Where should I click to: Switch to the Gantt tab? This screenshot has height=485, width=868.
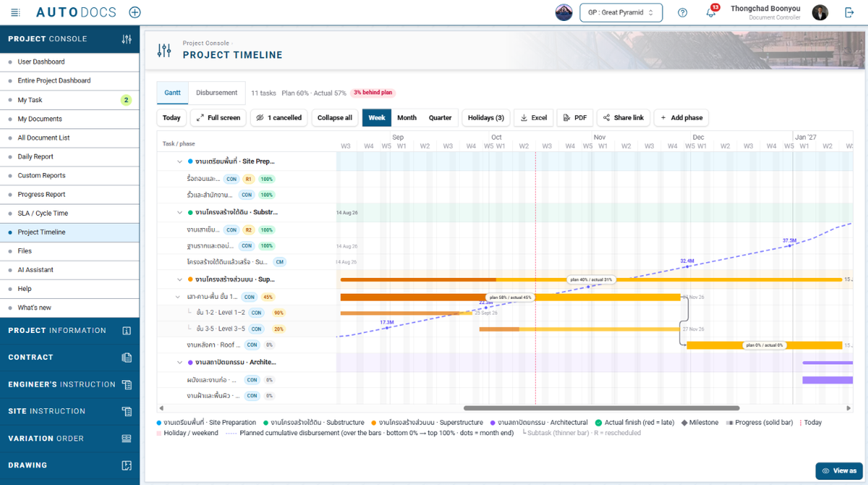[172, 93]
